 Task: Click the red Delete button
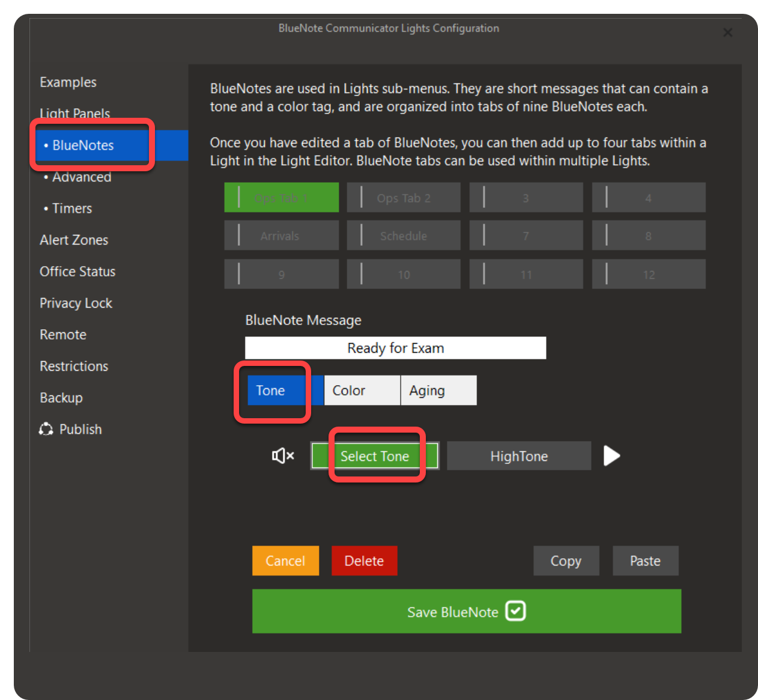tap(364, 561)
